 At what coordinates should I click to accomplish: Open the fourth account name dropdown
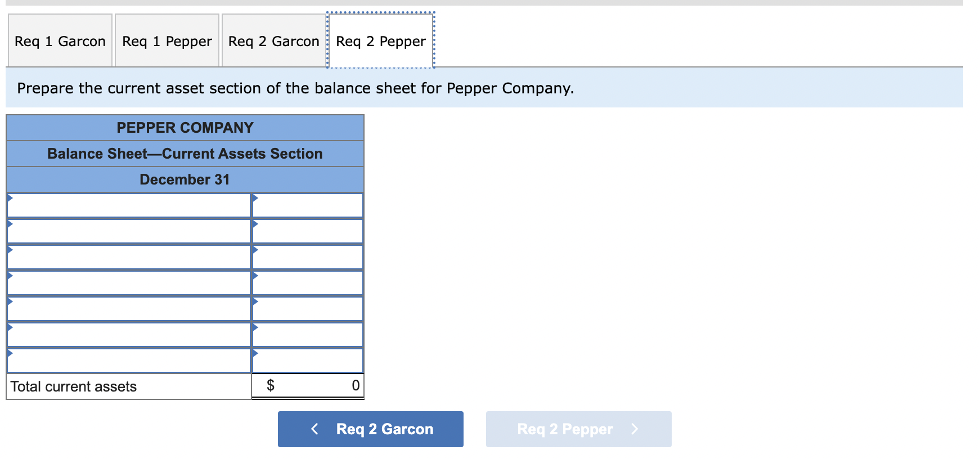point(128,283)
